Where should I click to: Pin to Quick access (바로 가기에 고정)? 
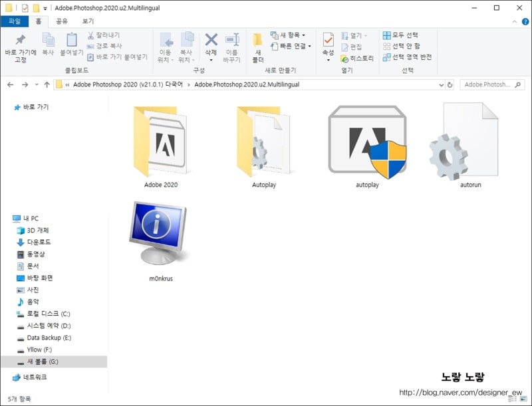[x=21, y=48]
